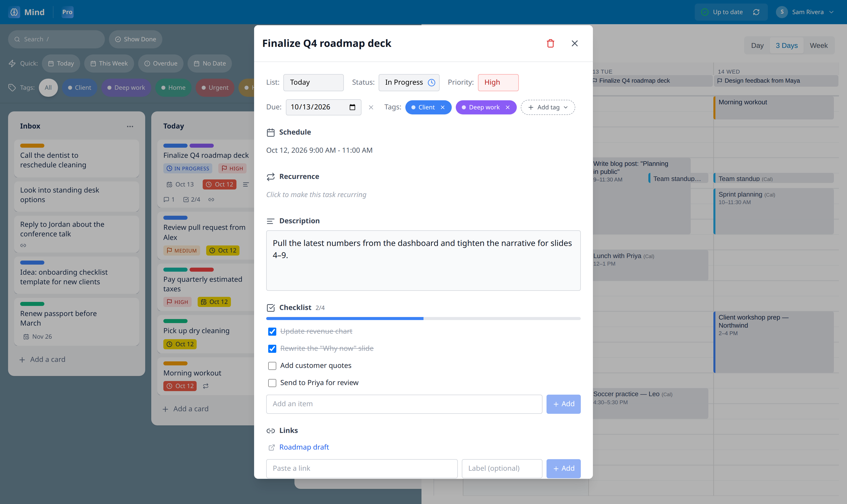This screenshot has width=847, height=504.
Task: Check Send to Priya for review
Action: 272,383
